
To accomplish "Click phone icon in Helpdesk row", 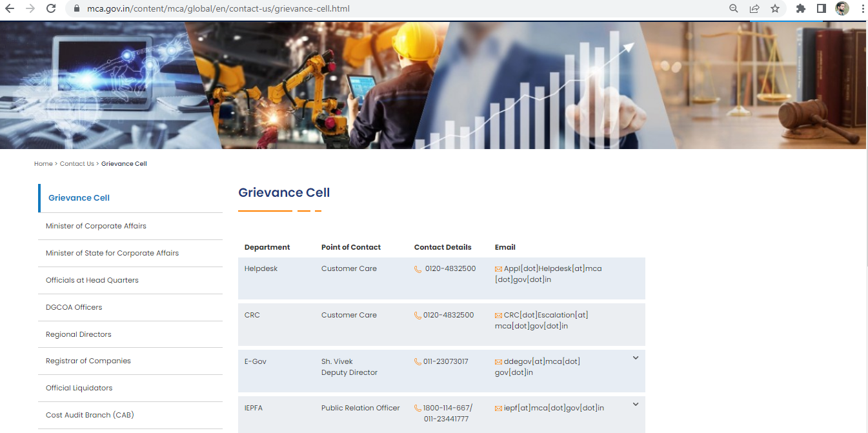I will 418,269.
